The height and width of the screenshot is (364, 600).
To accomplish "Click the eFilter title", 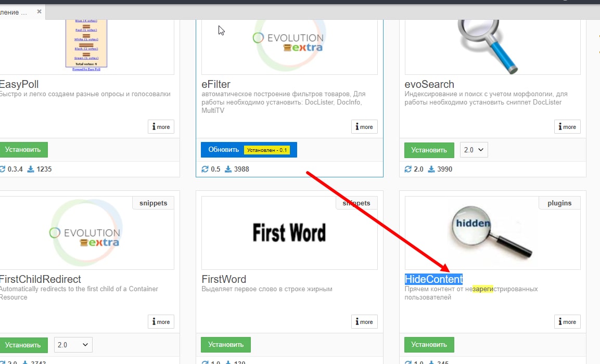I will (x=216, y=84).
